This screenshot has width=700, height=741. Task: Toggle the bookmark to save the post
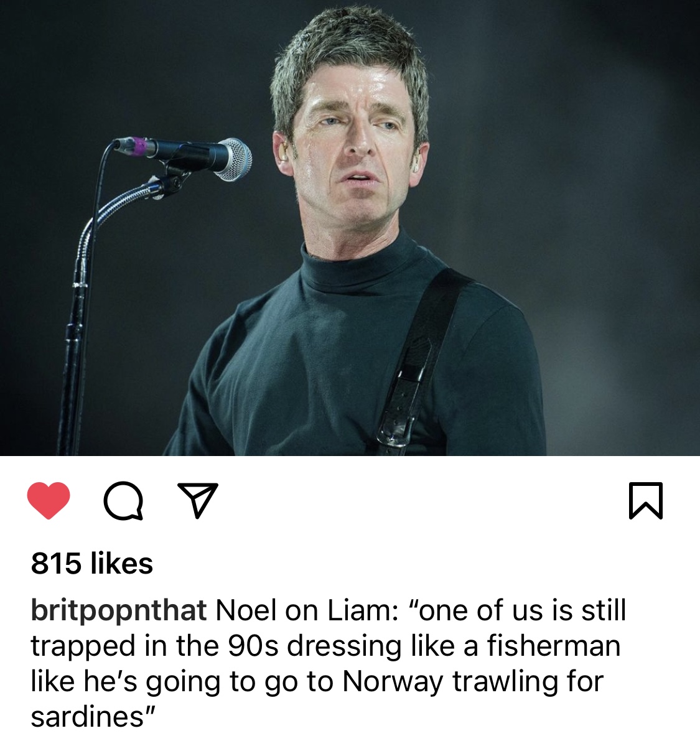(646, 500)
